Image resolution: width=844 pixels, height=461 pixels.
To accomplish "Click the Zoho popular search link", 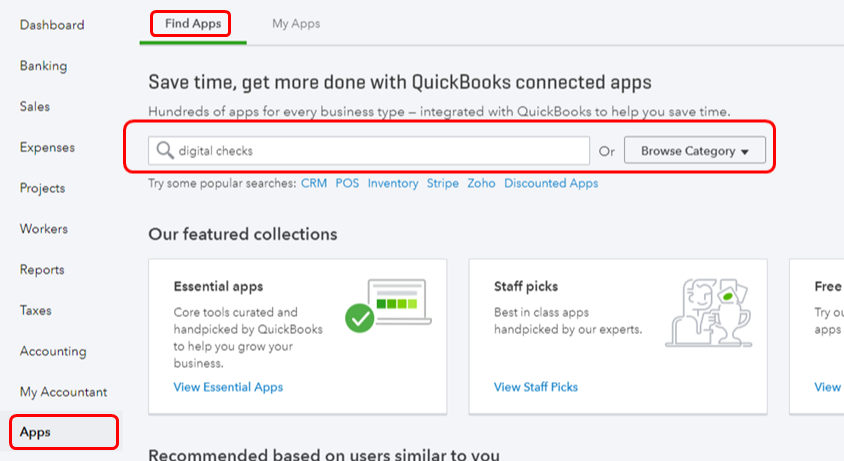I will tap(481, 183).
